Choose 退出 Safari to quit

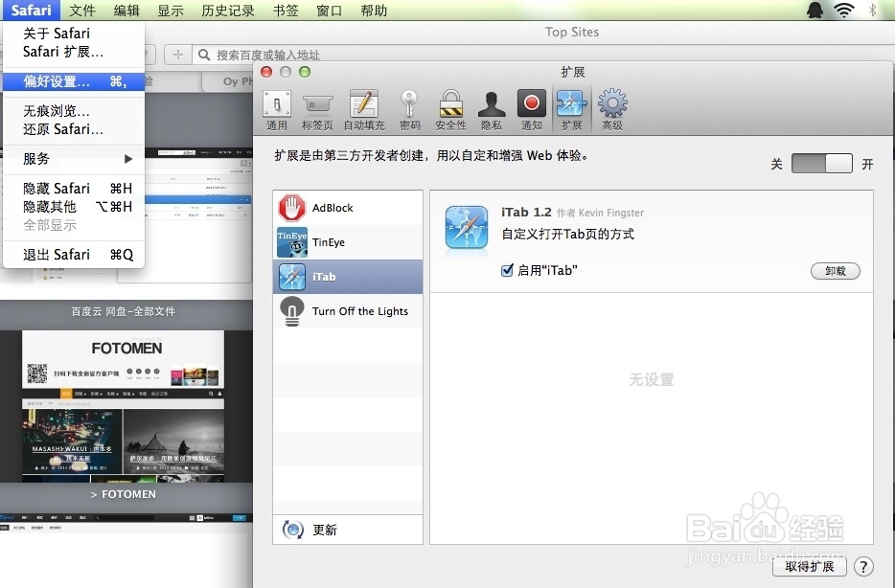[74, 255]
